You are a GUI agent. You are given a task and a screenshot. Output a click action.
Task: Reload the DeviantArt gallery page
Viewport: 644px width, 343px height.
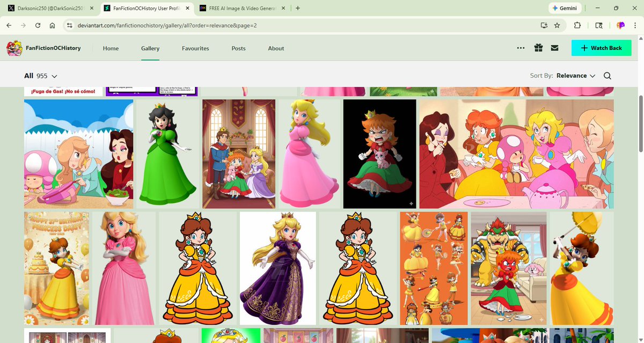[x=38, y=25]
